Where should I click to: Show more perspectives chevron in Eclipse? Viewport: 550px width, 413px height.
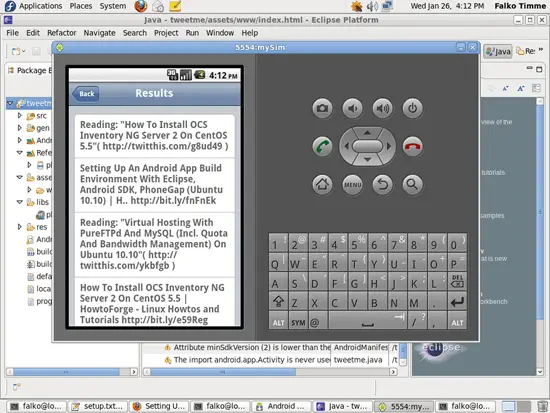[541, 50]
